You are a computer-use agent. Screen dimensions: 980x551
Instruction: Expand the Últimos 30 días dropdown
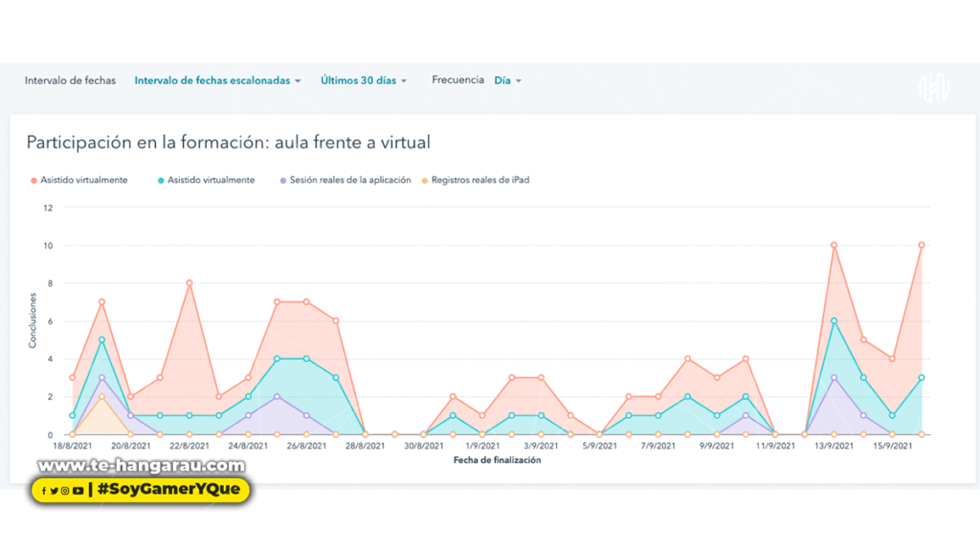click(364, 81)
